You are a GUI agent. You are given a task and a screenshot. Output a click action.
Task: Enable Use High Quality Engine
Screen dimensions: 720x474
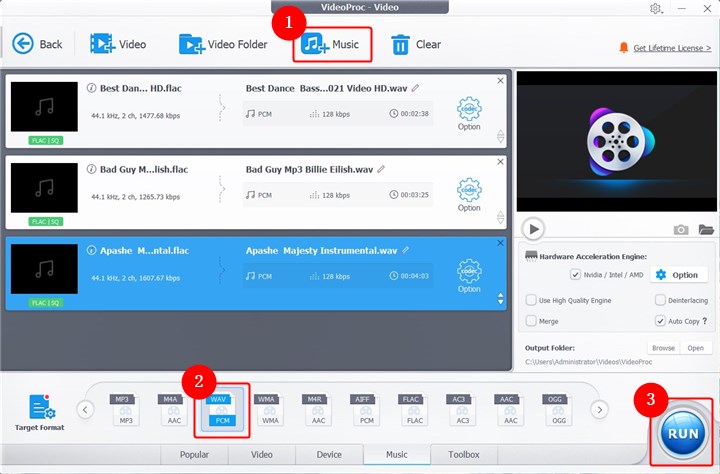tap(531, 300)
